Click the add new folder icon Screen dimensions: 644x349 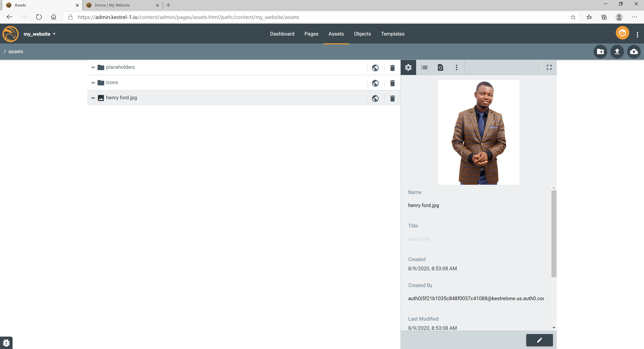pyautogui.click(x=600, y=52)
